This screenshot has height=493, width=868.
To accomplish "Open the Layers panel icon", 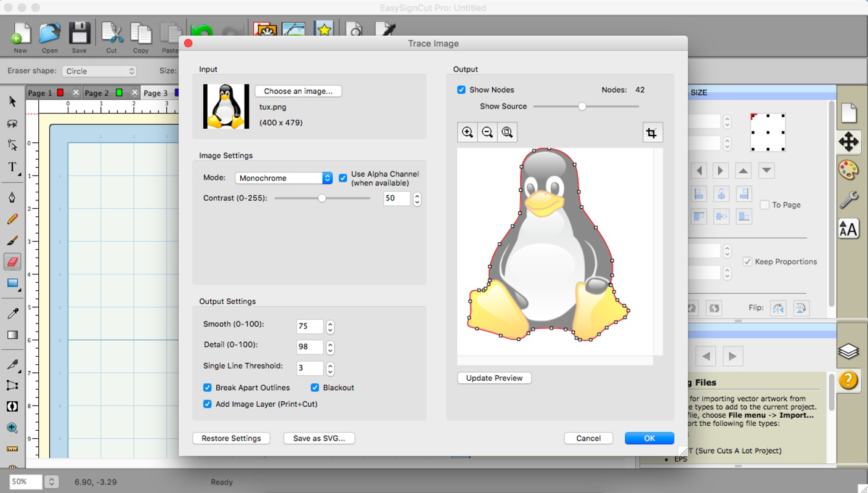I will 849,351.
